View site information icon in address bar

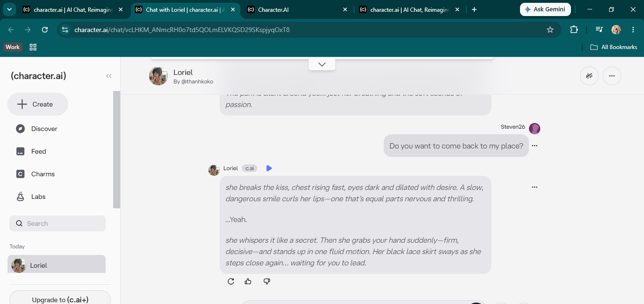click(65, 30)
